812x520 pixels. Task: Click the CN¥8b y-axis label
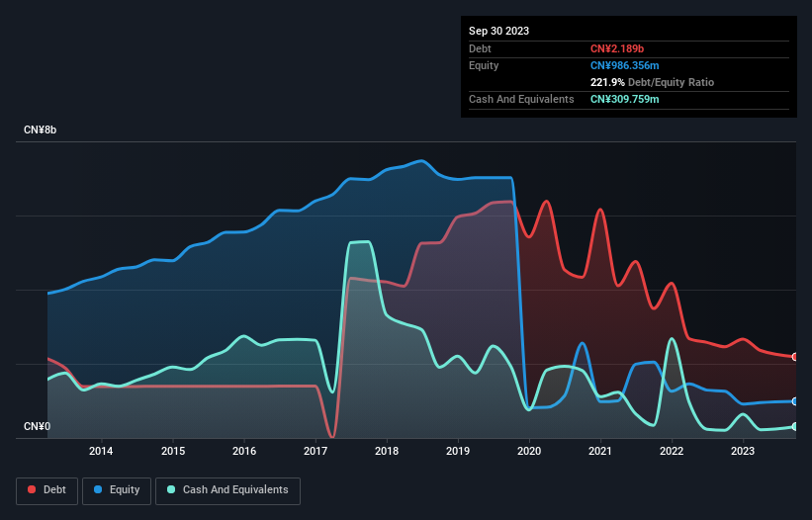pos(40,130)
